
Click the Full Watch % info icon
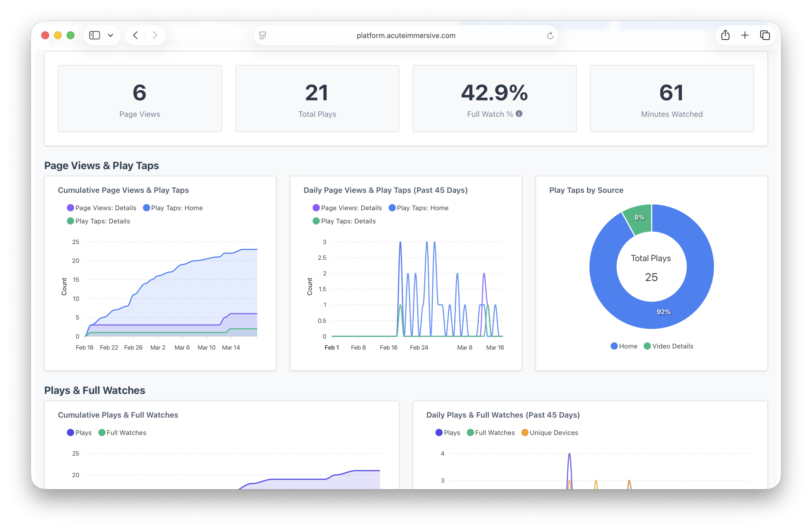519,114
